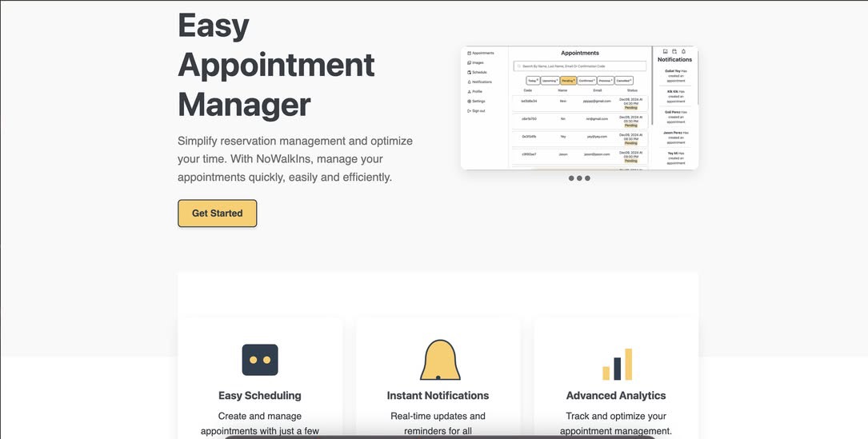Open Appointments in the preview sidebar
Image resolution: width=868 pixels, height=439 pixels.
481,53
